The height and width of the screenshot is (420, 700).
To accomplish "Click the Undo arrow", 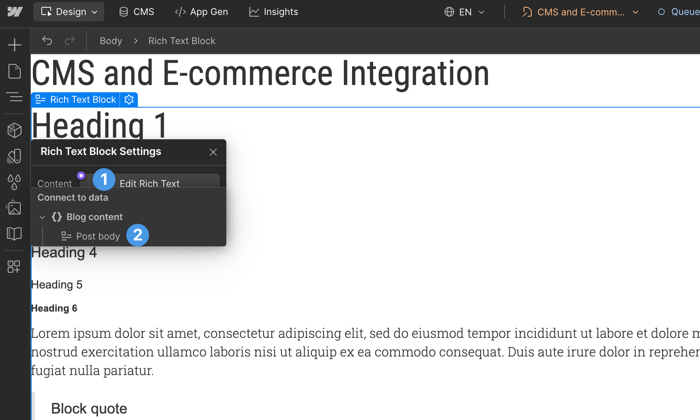I will click(x=47, y=41).
